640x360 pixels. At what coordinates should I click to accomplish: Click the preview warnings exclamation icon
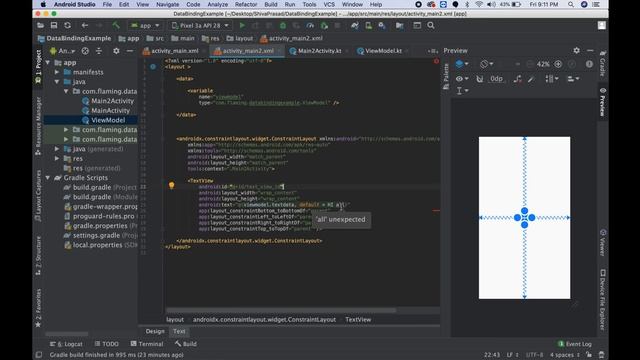tap(589, 64)
